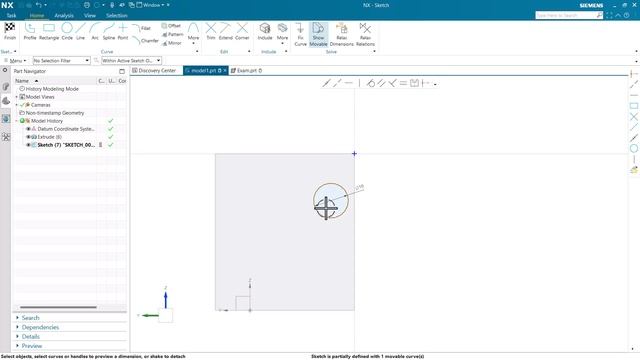Expand the Model Views node
Image resolution: width=640 pixels, height=360 pixels.
[x=17, y=97]
